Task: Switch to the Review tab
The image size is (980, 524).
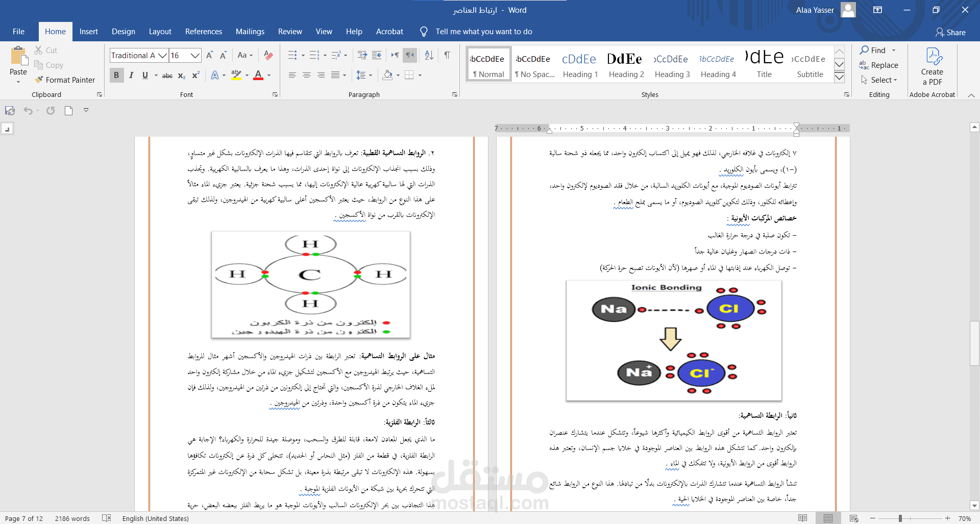Action: [290, 32]
